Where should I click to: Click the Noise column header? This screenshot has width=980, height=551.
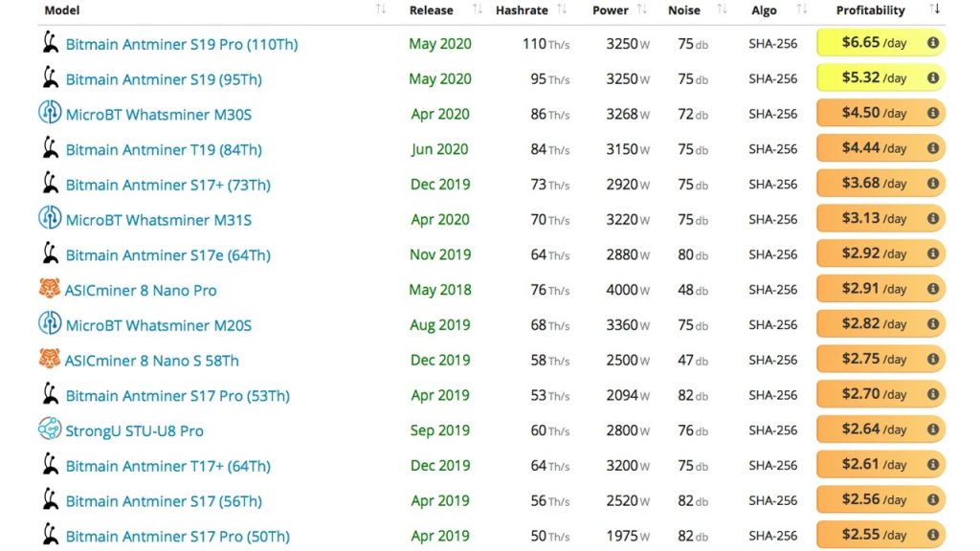click(683, 10)
